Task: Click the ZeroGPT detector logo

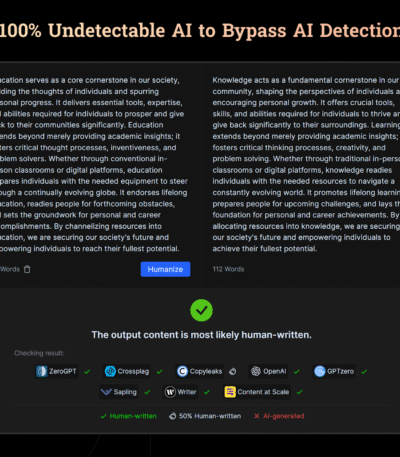Action: 42,371
